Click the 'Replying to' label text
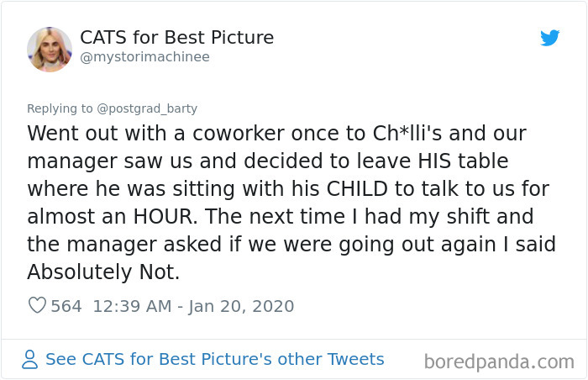The height and width of the screenshot is (380, 588). click(x=60, y=108)
